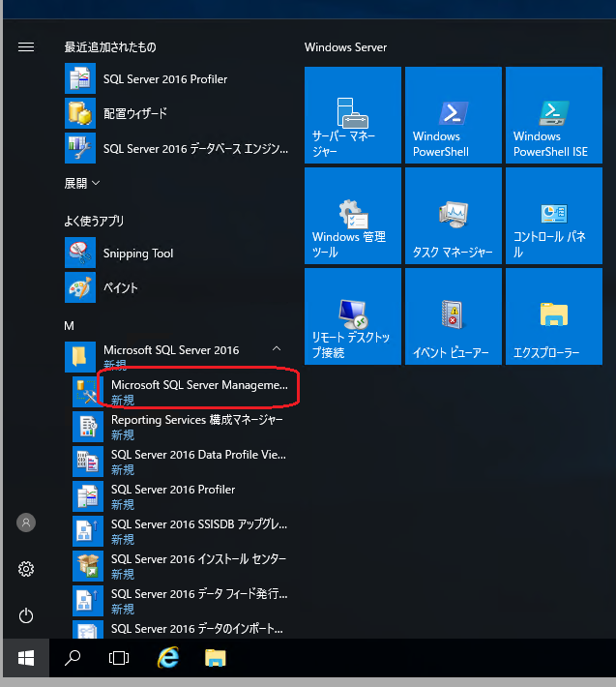Viewport: 616px width, 687px height.
Task: Launch Internet Explorer from taskbar
Action: coord(168,658)
